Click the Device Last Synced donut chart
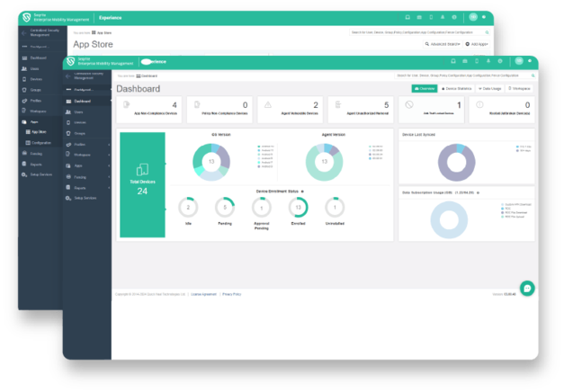The width and height of the screenshot is (564, 392). (x=461, y=162)
